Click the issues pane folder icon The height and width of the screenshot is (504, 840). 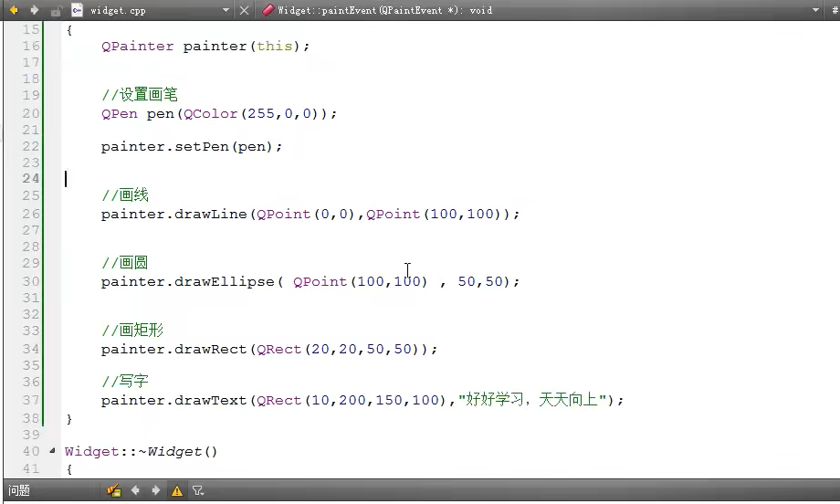coord(113,490)
